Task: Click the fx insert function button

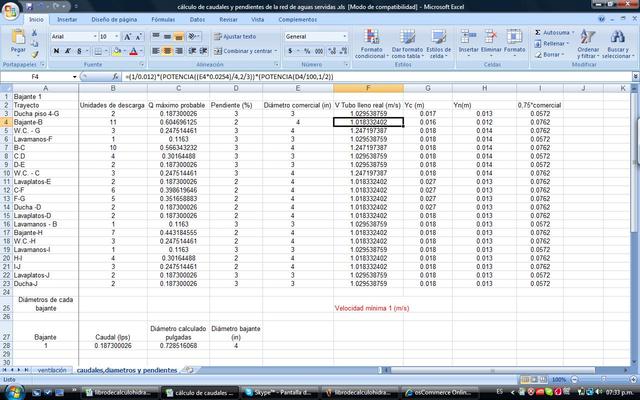Action: coord(116,77)
